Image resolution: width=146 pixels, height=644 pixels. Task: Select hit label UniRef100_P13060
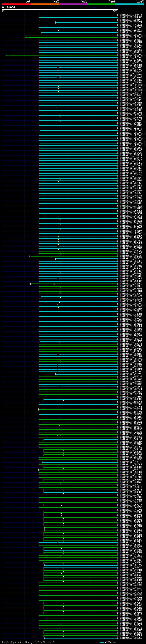131,294
